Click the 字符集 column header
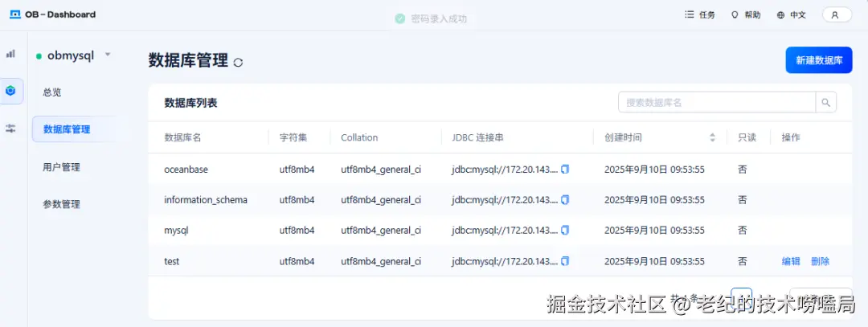 pos(293,137)
